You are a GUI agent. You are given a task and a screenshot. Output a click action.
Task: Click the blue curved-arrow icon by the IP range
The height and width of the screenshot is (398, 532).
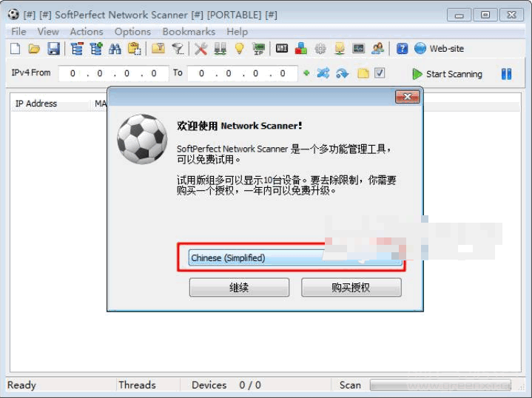pos(343,73)
